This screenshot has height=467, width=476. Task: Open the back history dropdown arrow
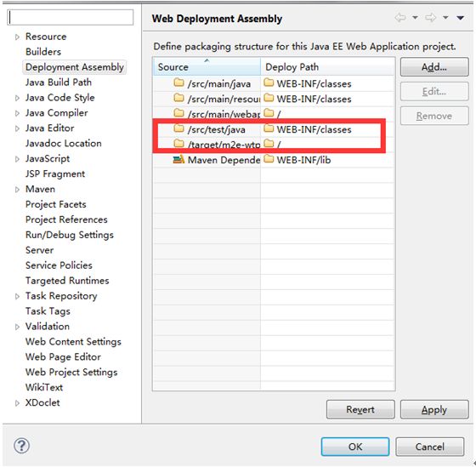click(x=415, y=18)
